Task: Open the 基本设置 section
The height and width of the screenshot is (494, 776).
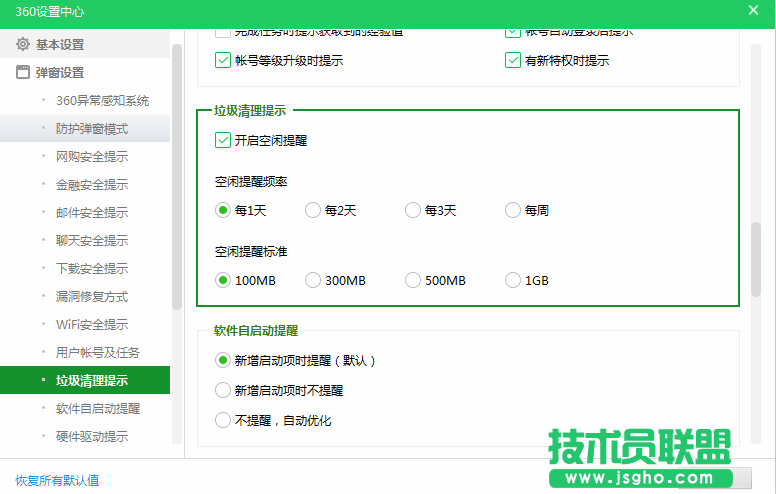Action: pyautogui.click(x=85, y=44)
